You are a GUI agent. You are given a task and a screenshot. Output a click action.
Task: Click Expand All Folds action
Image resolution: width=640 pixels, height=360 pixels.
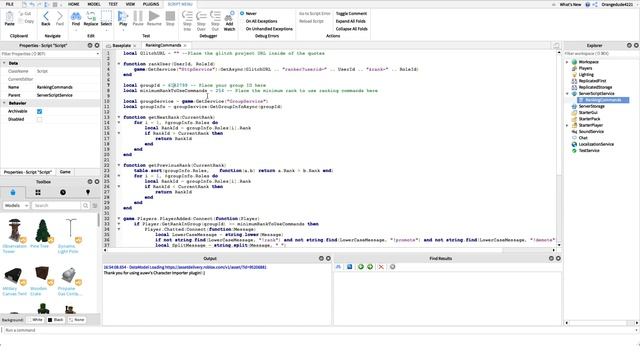point(350,21)
